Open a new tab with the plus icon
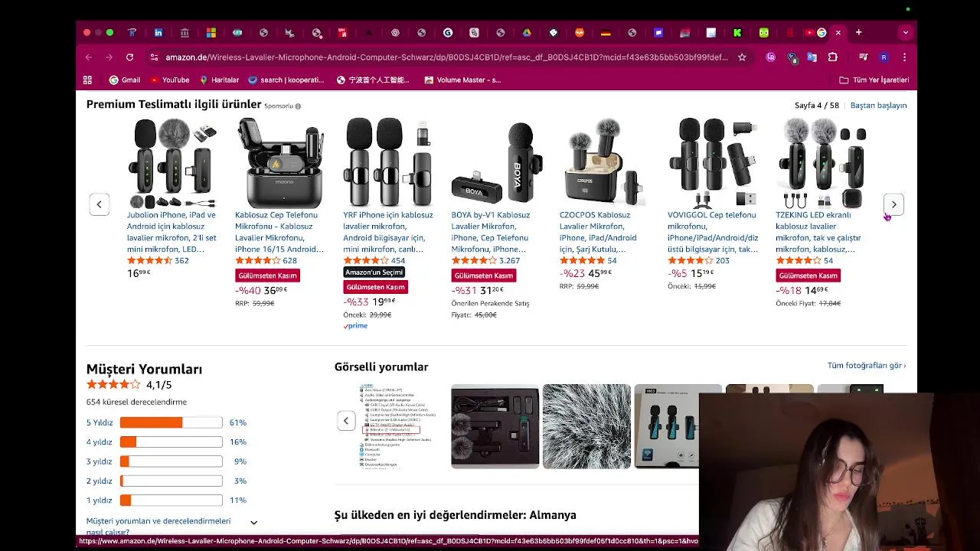980x551 pixels. 858,33
